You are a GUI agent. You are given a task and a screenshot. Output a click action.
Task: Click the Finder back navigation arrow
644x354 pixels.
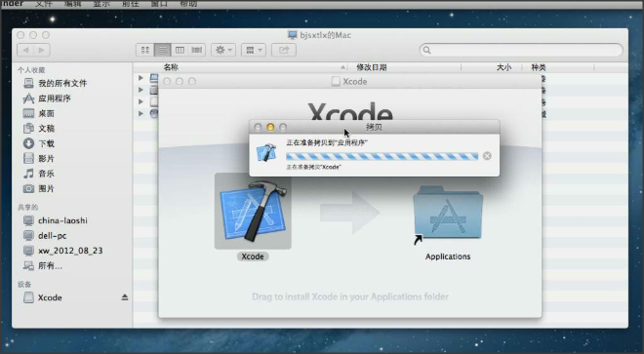25,50
